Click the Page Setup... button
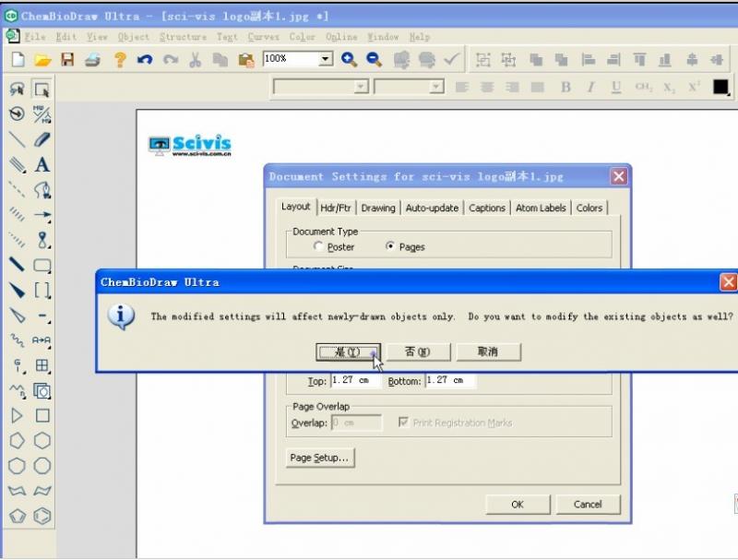The width and height of the screenshot is (738, 560). point(319,458)
